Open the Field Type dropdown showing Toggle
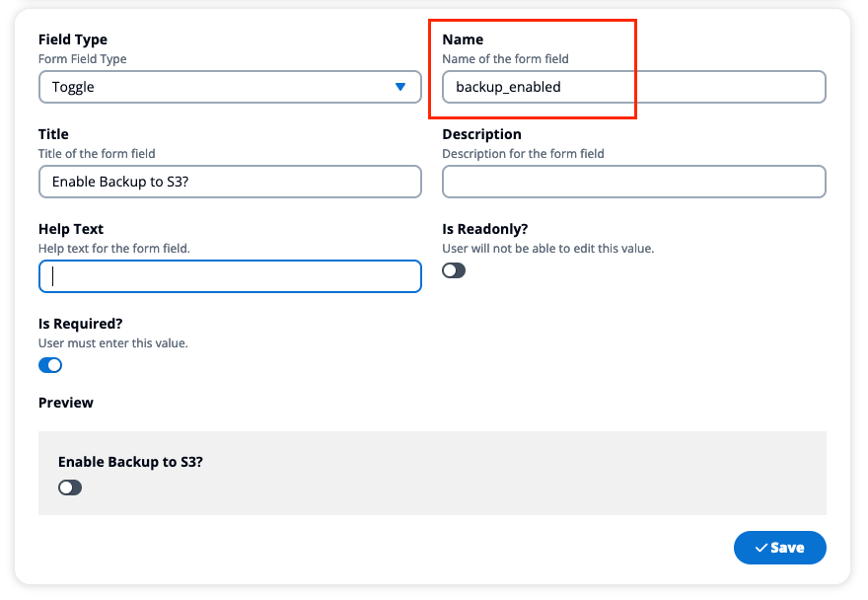The image size is (868, 600). coord(230,87)
